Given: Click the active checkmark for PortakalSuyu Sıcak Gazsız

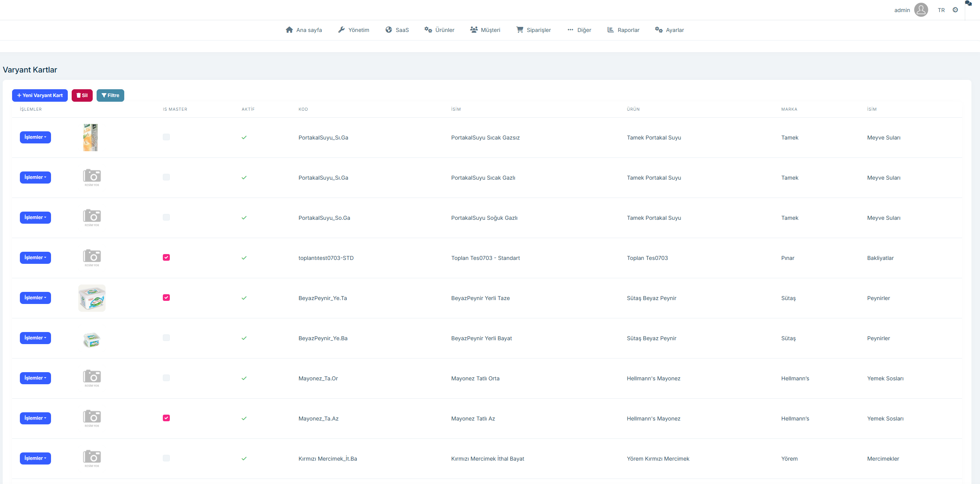Looking at the screenshot, I should [244, 138].
